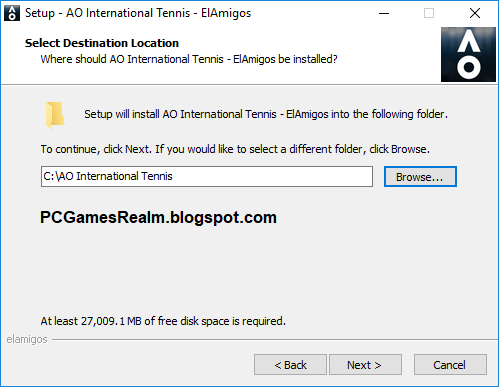Click the PCGamesRealm.blogspot.com text
The height and width of the screenshot is (387, 499).
click(x=158, y=218)
